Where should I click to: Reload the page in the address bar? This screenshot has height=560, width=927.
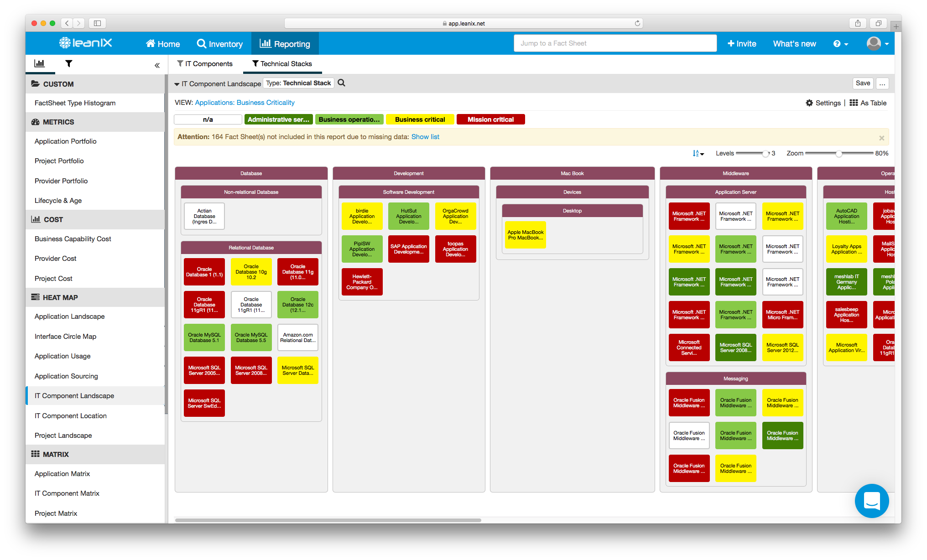tap(637, 23)
